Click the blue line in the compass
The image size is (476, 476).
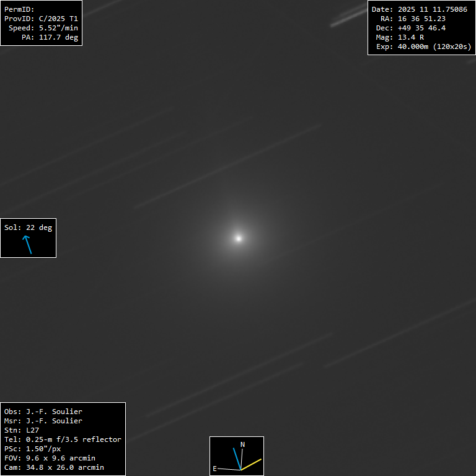pos(236,459)
